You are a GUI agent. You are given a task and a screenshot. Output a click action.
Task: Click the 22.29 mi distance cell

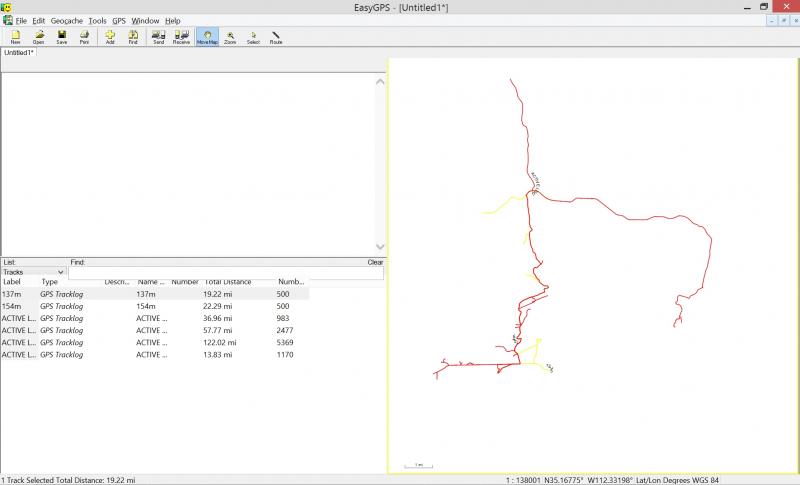[217, 307]
